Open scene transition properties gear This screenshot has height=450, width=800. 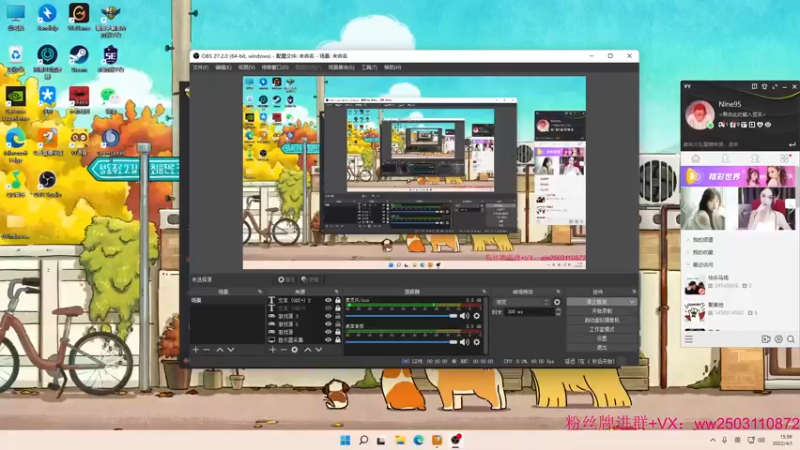557,302
